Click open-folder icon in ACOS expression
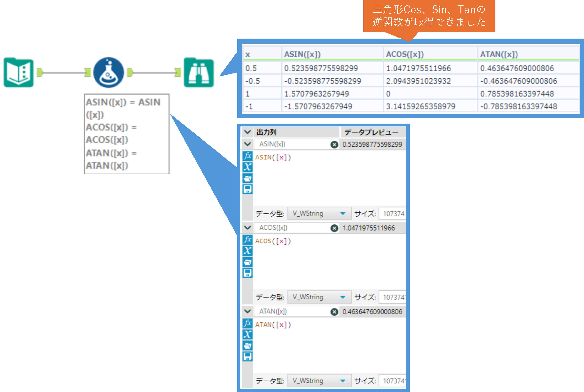 pos(247,262)
